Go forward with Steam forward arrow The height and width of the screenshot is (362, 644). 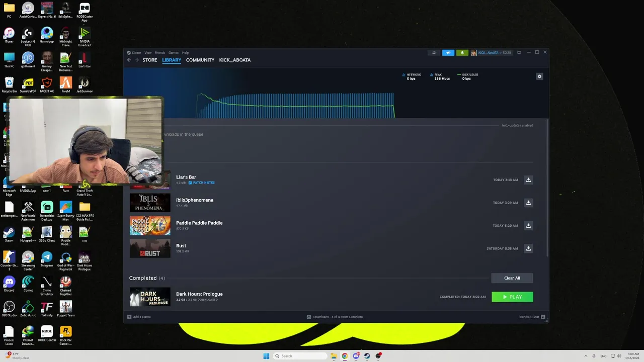click(x=136, y=60)
